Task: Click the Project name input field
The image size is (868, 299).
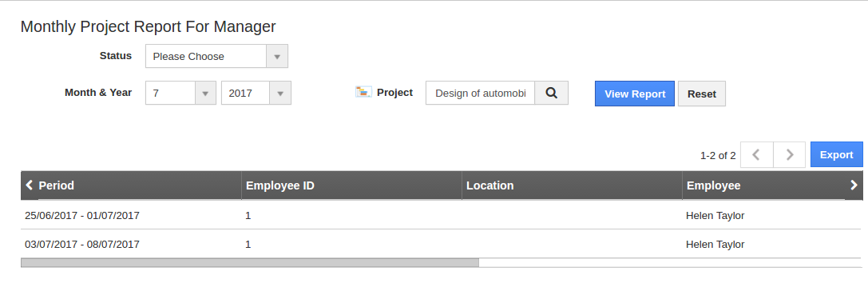Action: 480,94
